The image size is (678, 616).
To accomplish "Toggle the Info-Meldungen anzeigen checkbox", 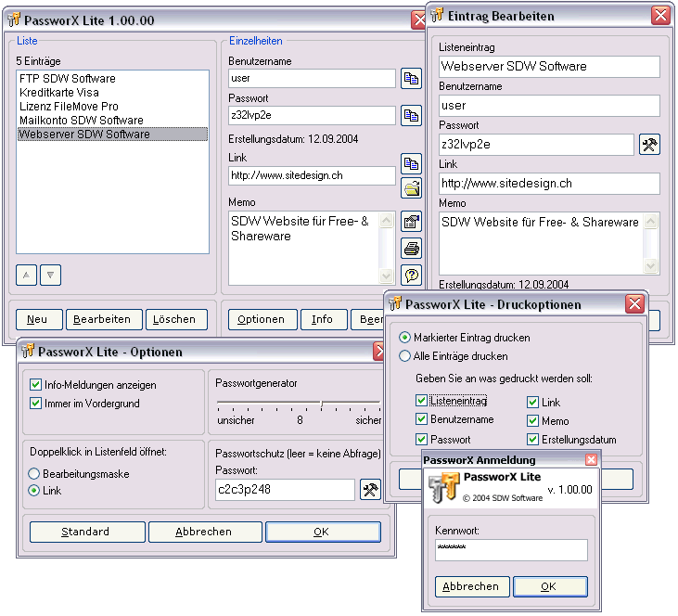I will coord(36,385).
